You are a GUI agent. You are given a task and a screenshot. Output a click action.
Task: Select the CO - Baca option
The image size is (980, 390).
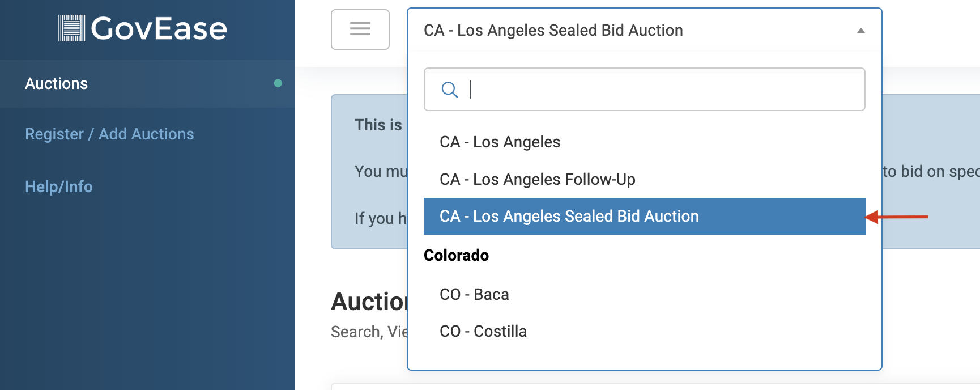click(474, 295)
